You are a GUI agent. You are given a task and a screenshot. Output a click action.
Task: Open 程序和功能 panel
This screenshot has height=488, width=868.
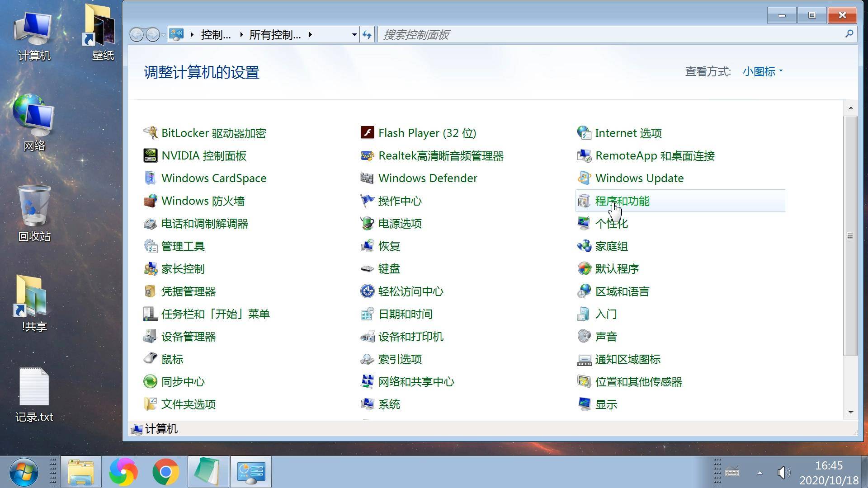[x=623, y=201]
